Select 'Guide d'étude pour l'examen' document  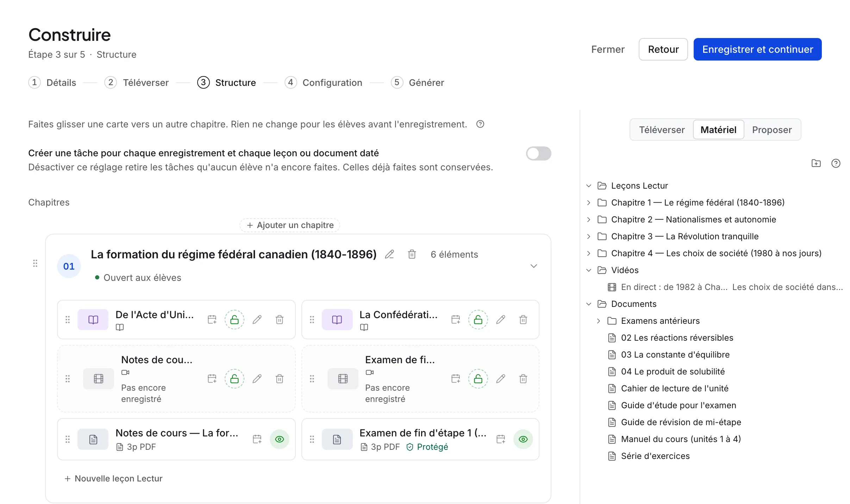pyautogui.click(x=679, y=405)
